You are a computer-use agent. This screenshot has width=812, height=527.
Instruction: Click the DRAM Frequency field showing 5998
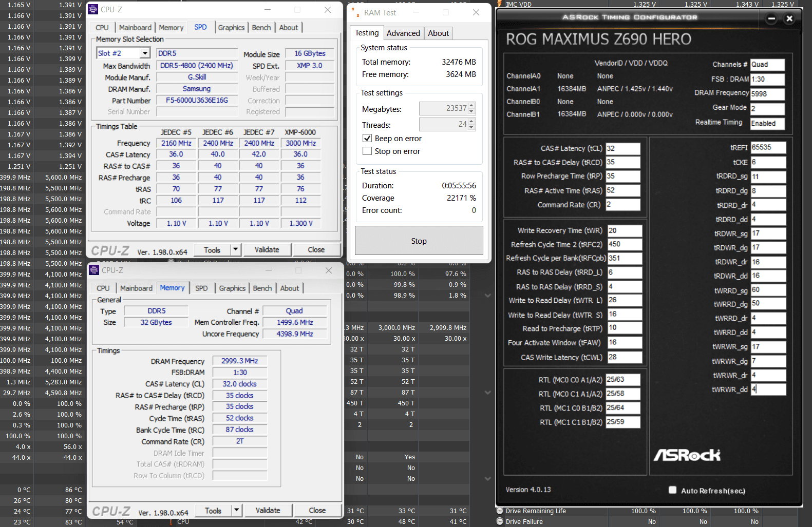(x=767, y=94)
